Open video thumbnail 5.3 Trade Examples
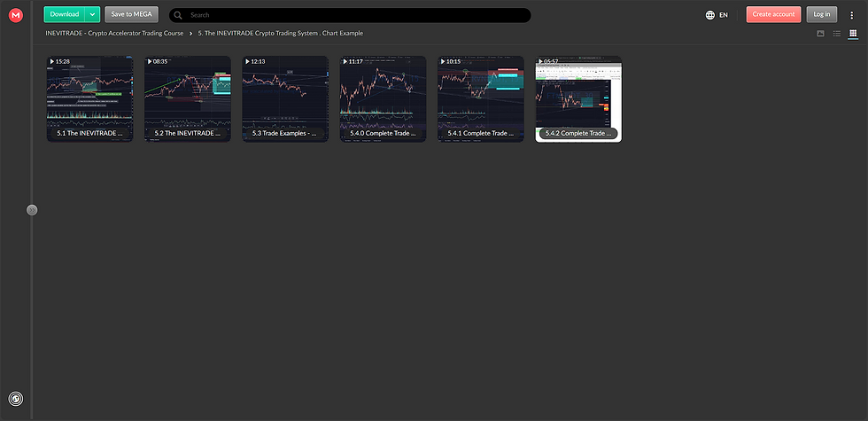Screen dimensions: 868x421 285,99
